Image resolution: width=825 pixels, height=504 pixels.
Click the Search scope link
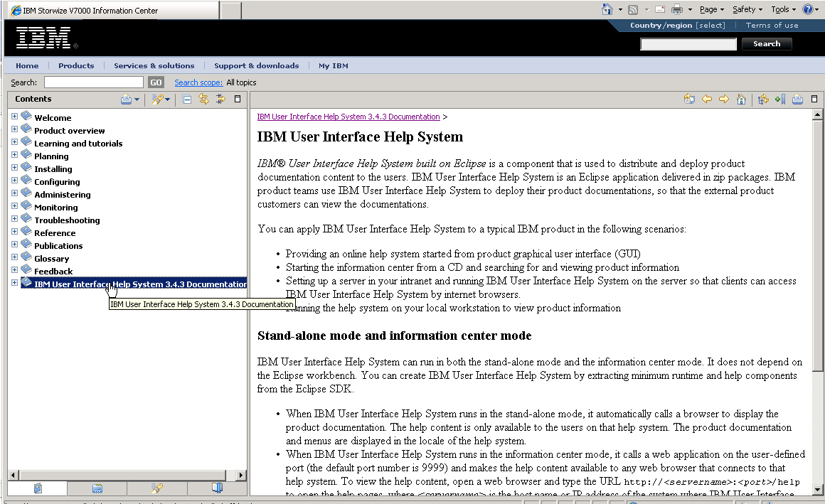tap(198, 82)
